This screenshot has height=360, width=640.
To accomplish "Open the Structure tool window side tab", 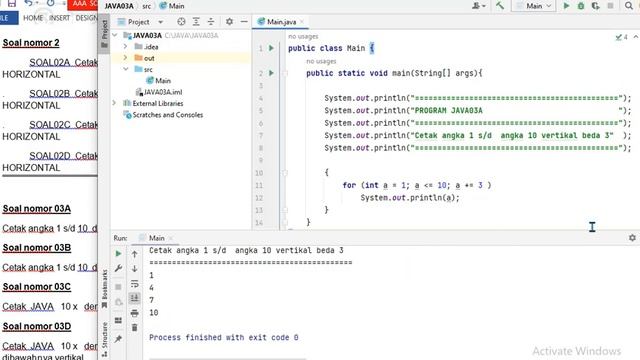I will coord(104,339).
